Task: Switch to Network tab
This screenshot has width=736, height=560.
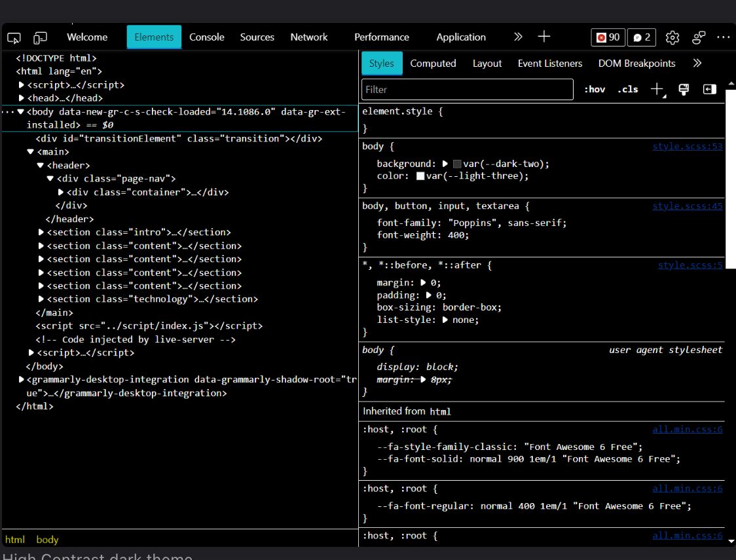Action: [x=309, y=37]
